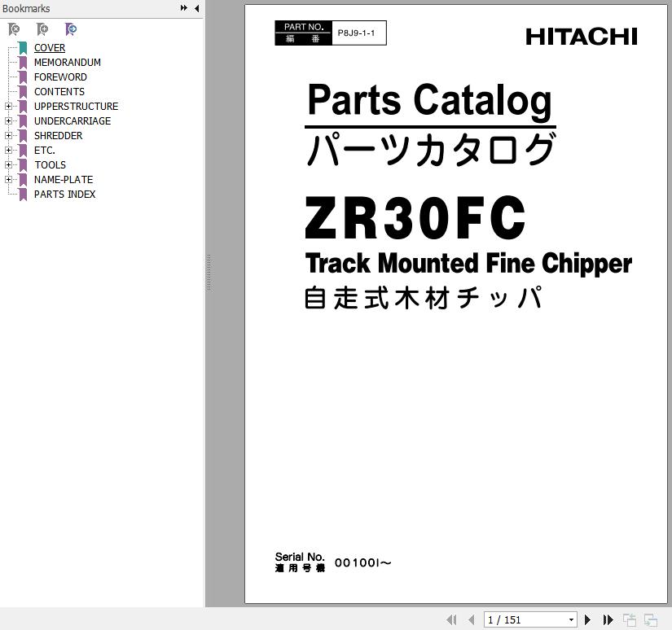Expand the UPPERSTRUCTURE bookmark

pos(8,106)
